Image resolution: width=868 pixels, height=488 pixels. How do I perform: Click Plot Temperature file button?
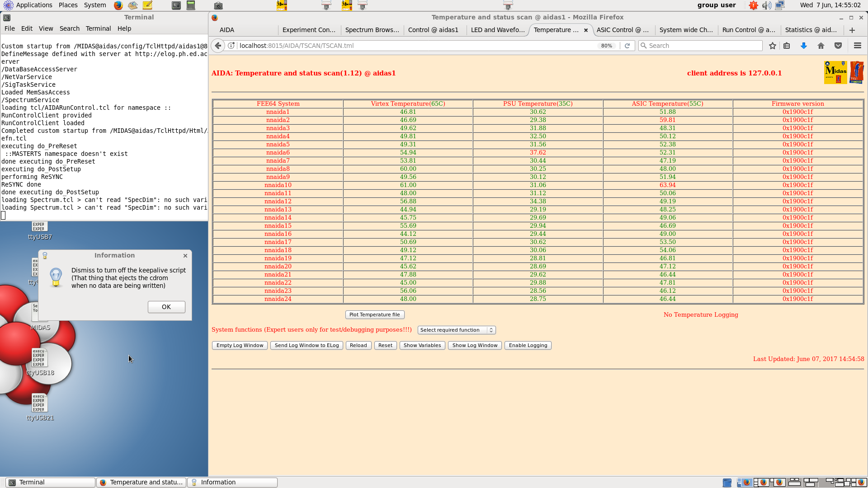374,315
